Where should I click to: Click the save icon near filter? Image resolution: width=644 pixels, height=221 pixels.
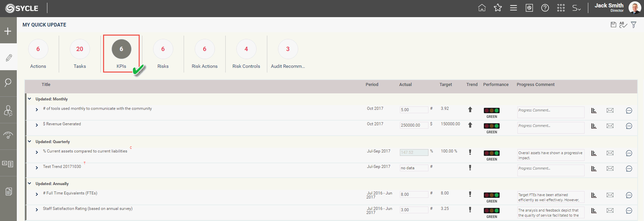613,25
